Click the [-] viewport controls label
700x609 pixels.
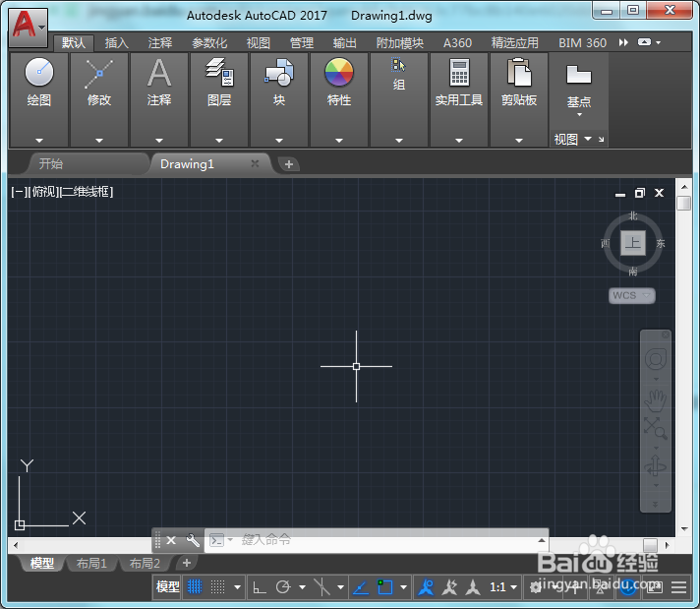point(20,192)
